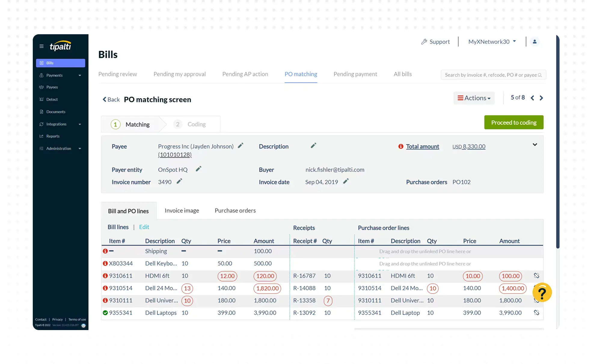Open the yellow help question mark button
The height and width of the screenshot is (364, 592).
coord(542,293)
